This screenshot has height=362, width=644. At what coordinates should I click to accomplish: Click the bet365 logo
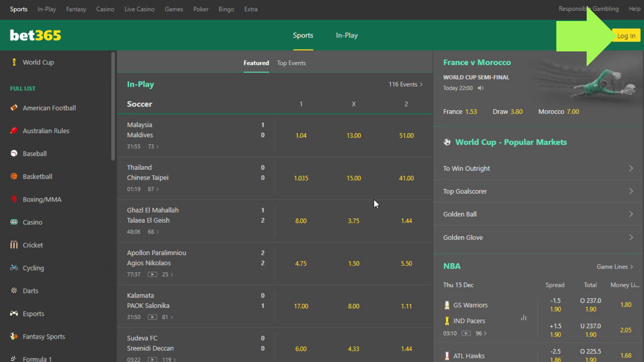click(x=35, y=35)
